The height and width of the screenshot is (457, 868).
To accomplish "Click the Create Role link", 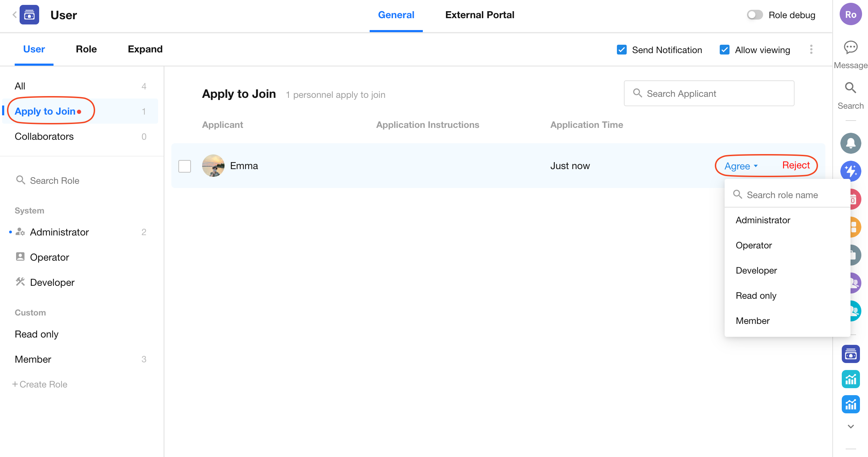I will [x=40, y=384].
